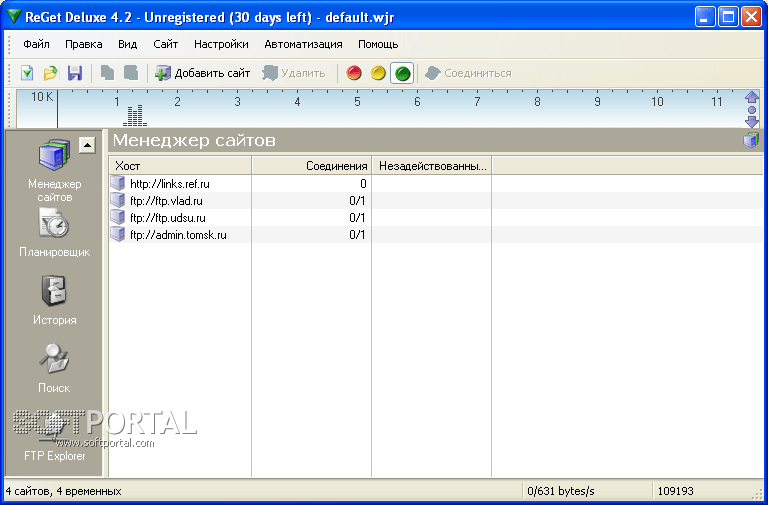
Task: Click the site icon beside ftp://ftp.udsu.ru
Action: [118, 217]
